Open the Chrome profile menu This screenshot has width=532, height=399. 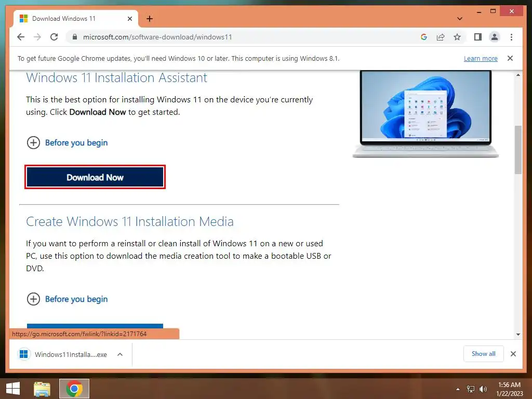(495, 37)
